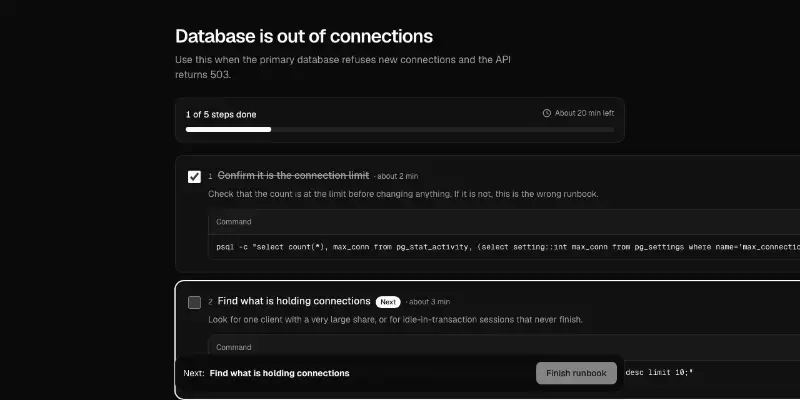Click the step 2 heading 'Find what is holding connections'
This screenshot has height=400, width=800.
[x=294, y=301]
